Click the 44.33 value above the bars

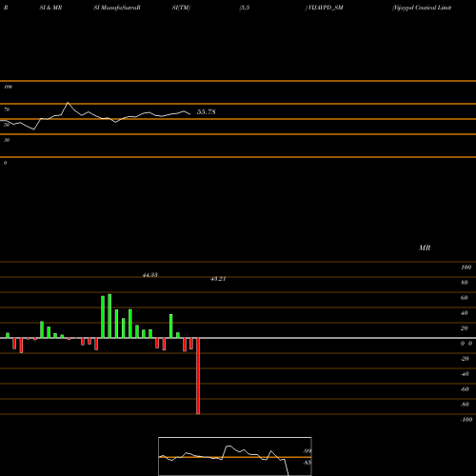point(150,275)
